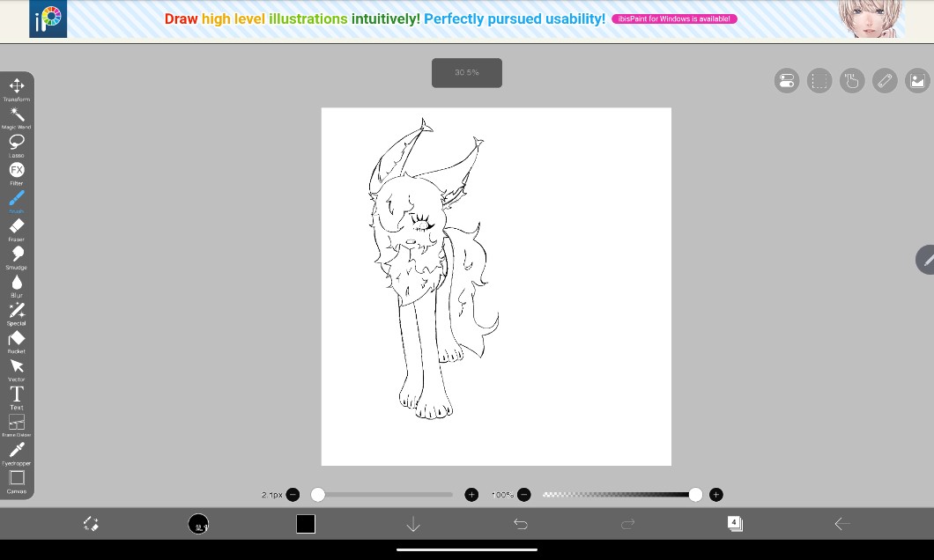
Task: Select the Magic Wand tool
Action: pyautogui.click(x=17, y=114)
